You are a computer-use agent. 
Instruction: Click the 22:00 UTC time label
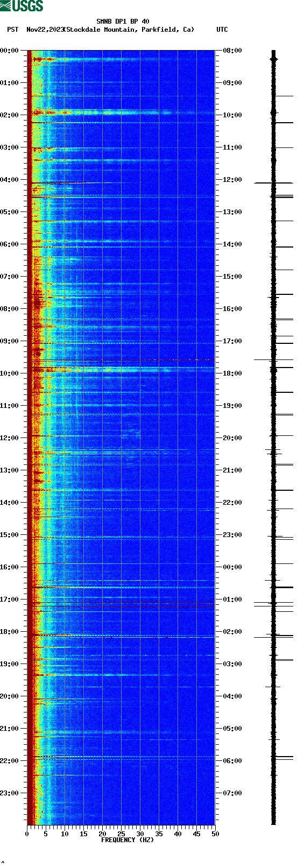232,503
